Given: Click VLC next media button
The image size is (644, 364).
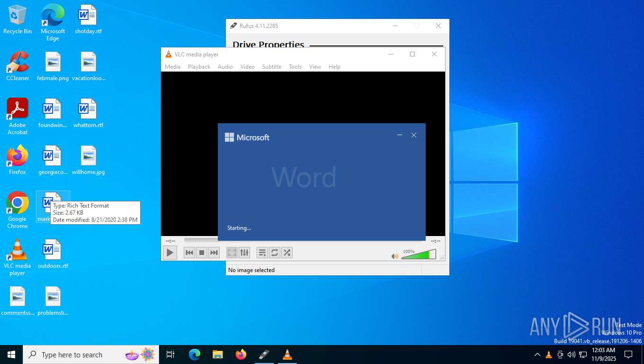Looking at the screenshot, I should (x=214, y=253).
